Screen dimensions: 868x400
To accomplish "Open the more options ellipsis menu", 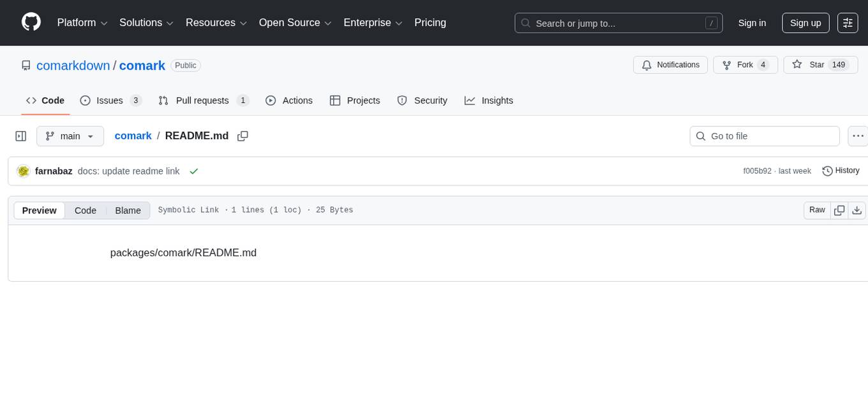I will click(x=858, y=135).
